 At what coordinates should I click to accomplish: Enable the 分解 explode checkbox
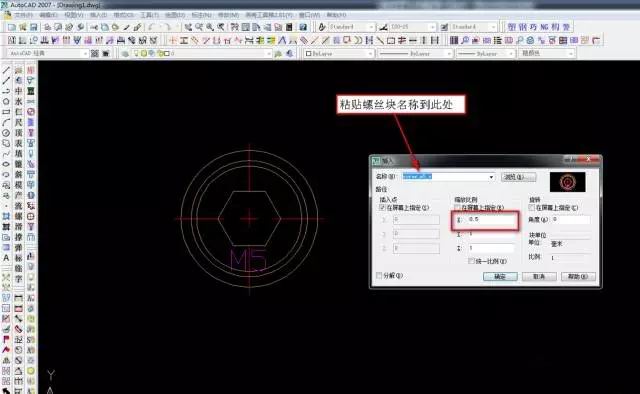pyautogui.click(x=379, y=276)
